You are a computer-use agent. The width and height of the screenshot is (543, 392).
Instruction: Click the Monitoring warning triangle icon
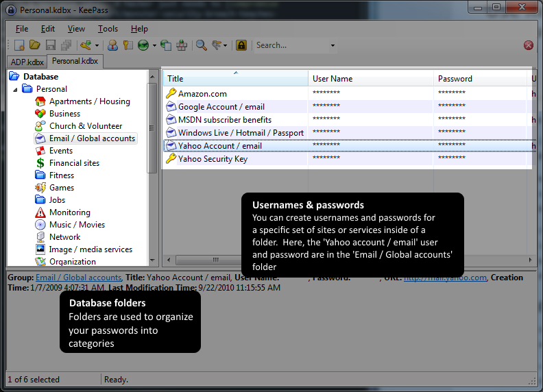[40, 212]
